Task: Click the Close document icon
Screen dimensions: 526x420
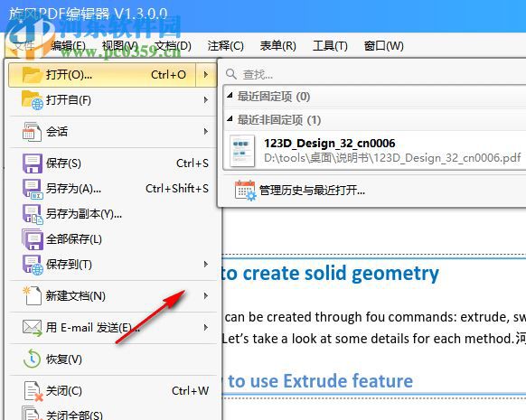Action: coord(33,391)
